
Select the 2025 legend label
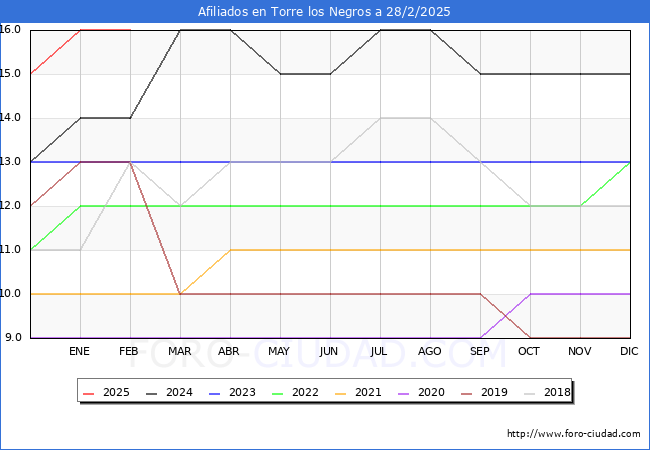116,392
